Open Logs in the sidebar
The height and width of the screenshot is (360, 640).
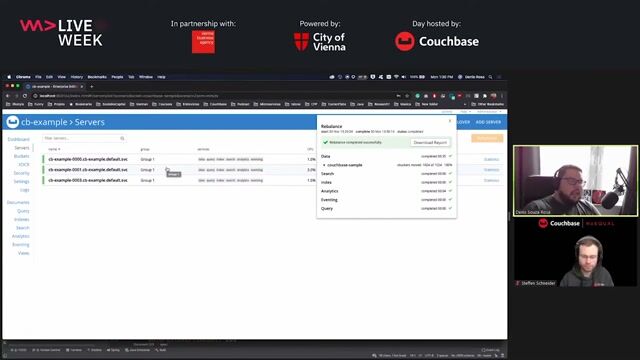click(24, 190)
